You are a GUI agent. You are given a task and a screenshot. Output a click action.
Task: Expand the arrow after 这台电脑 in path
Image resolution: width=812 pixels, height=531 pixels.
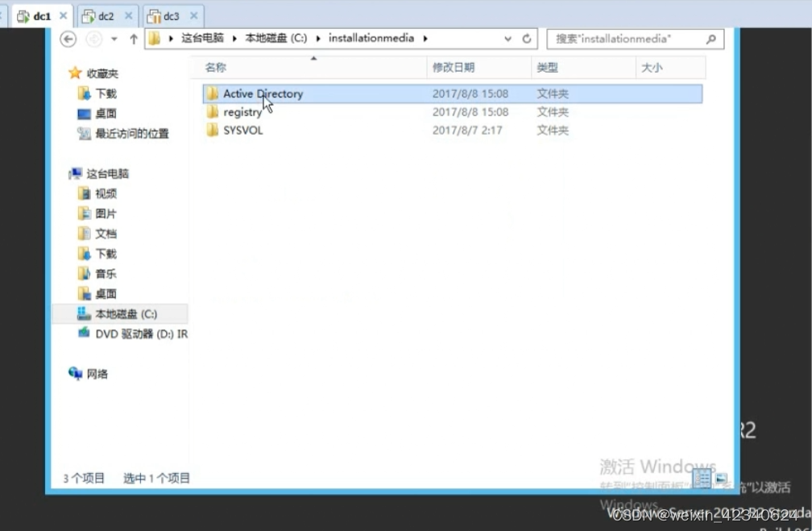pos(234,39)
